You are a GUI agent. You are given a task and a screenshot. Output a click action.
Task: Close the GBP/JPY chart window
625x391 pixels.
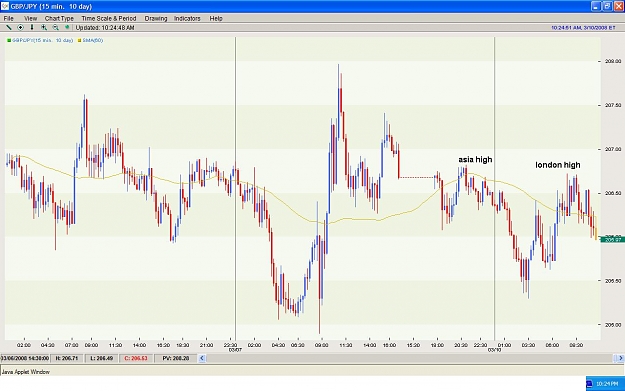pyautogui.click(x=619, y=6)
